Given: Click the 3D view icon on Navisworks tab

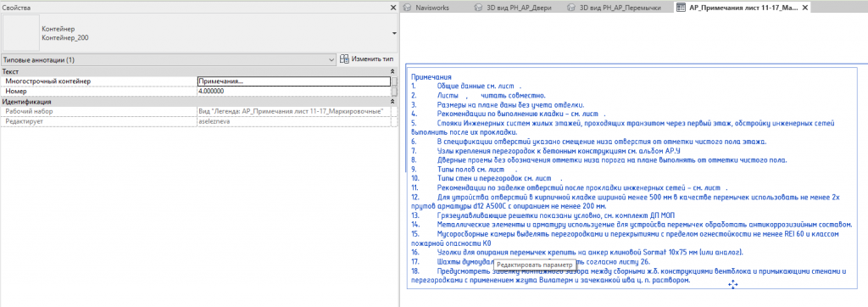Looking at the screenshot, I should [407, 8].
